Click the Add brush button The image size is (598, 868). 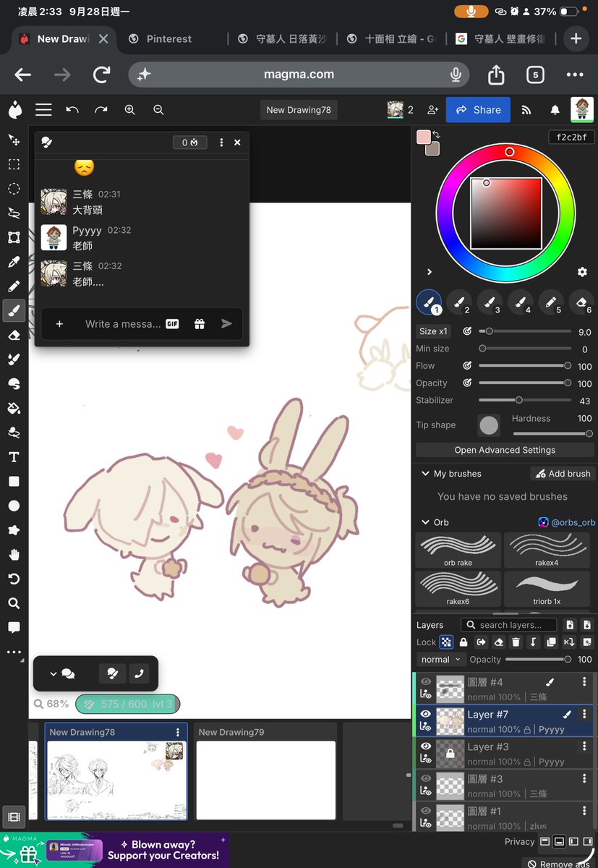pos(561,474)
